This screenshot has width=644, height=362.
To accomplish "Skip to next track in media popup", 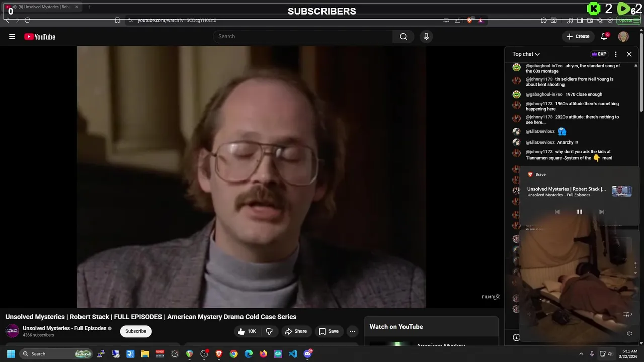I will point(601,212).
